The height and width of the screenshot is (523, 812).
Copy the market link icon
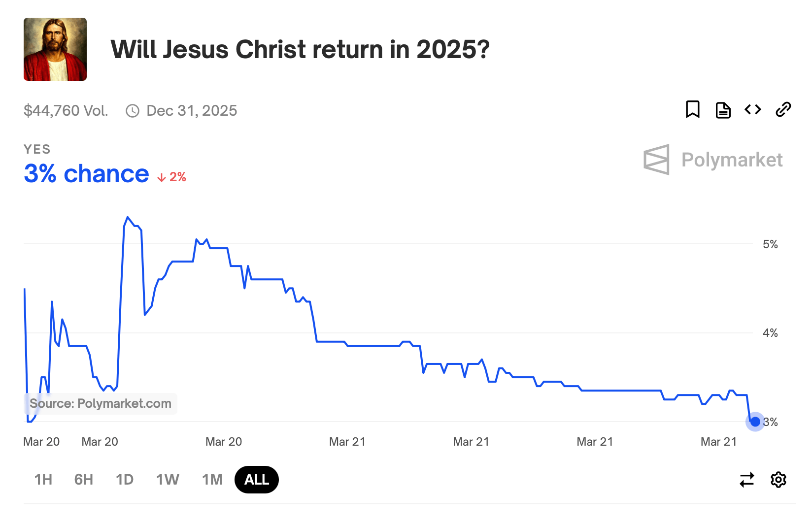point(783,110)
